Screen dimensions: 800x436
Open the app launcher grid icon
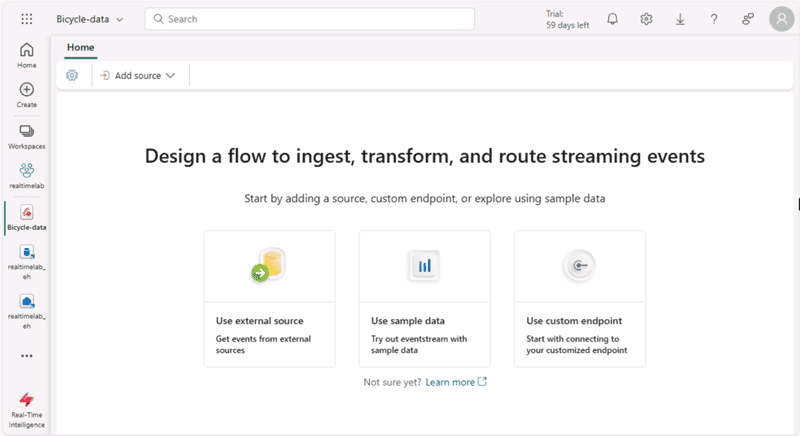pyautogui.click(x=27, y=19)
